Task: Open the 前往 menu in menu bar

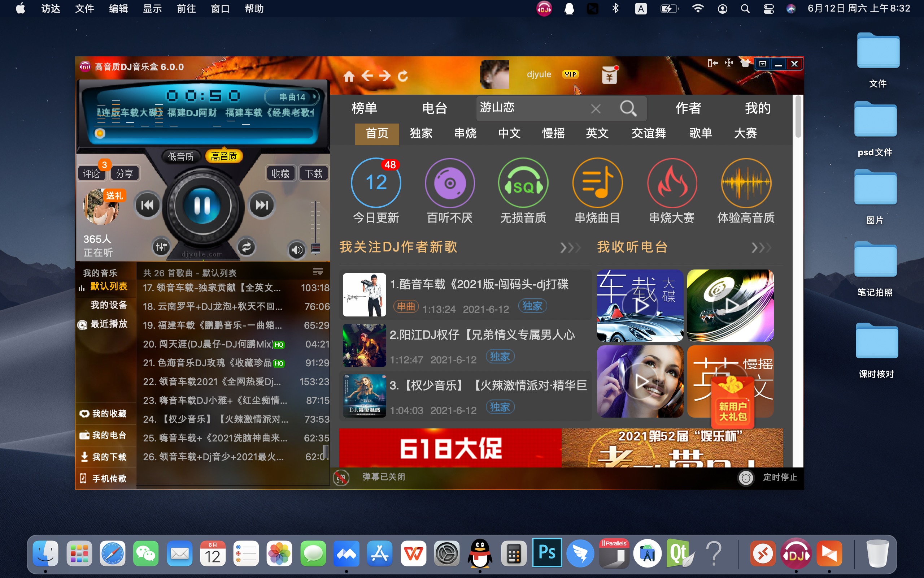Action: [186, 8]
